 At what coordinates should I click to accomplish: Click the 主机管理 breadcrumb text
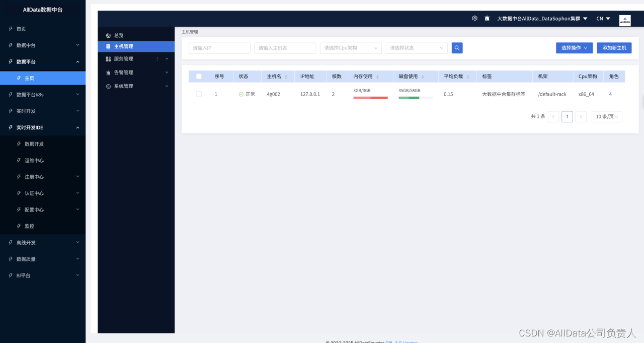point(190,32)
